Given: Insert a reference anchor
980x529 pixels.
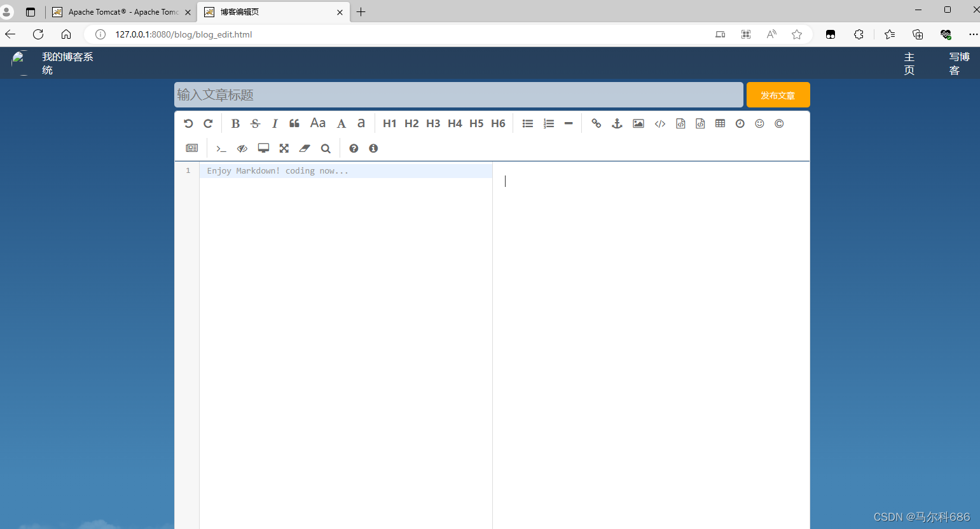Looking at the screenshot, I should point(617,123).
